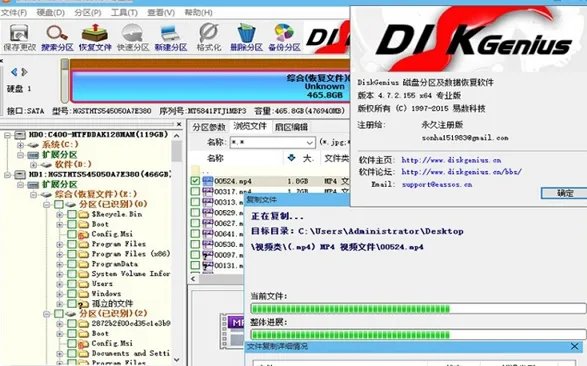Click file list horizontal scroll left arrow
Image resolution: width=587 pixels, height=366 pixels.
click(x=194, y=279)
